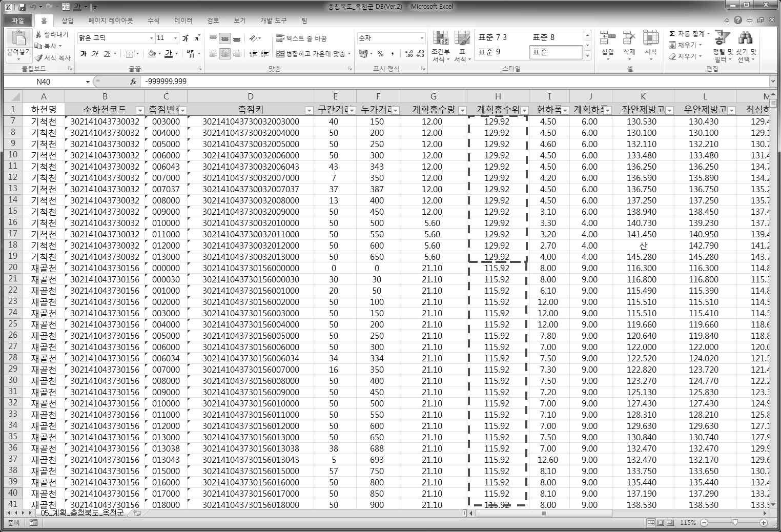Switch to 수식 (Formulas) ribbon tab
The height and width of the screenshot is (532, 781).
(x=153, y=21)
